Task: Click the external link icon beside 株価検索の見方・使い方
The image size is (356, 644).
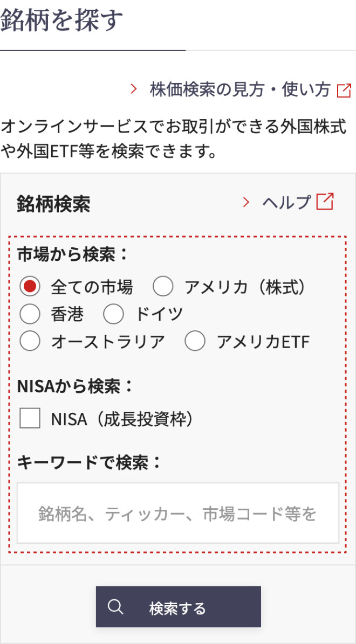Action: (x=344, y=91)
